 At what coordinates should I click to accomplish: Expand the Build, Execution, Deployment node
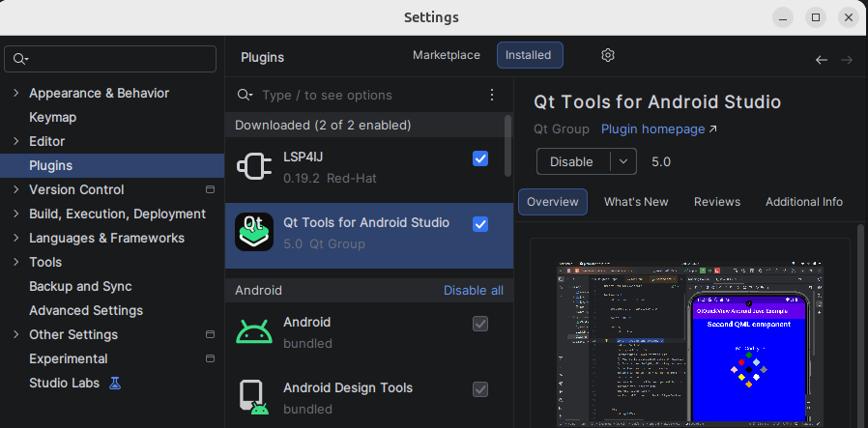point(15,214)
